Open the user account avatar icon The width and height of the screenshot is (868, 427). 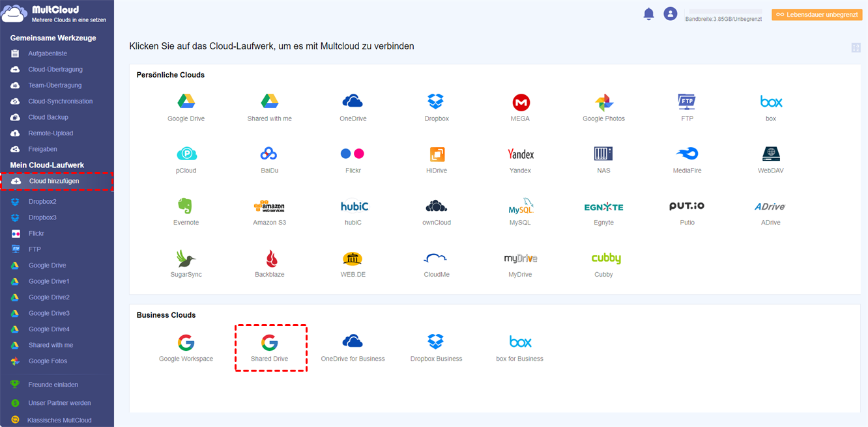pyautogui.click(x=670, y=14)
